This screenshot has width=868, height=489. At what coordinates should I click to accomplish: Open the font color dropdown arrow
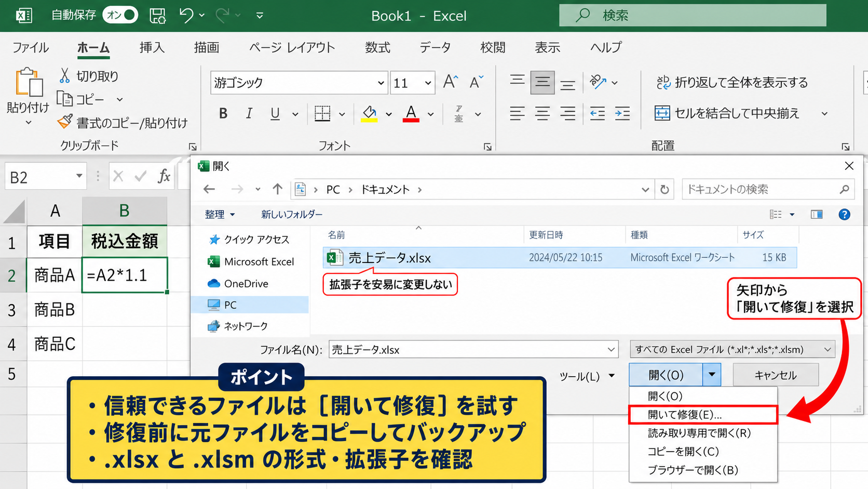click(x=430, y=114)
